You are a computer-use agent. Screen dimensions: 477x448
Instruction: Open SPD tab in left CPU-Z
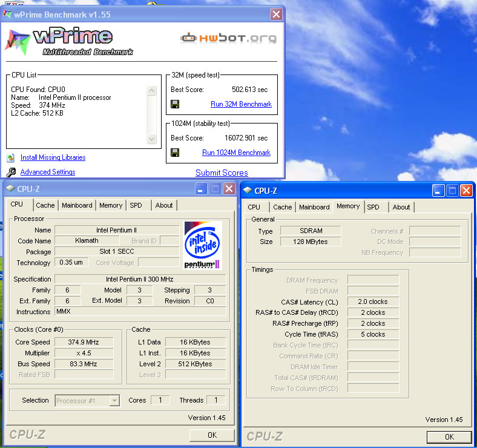coord(136,205)
